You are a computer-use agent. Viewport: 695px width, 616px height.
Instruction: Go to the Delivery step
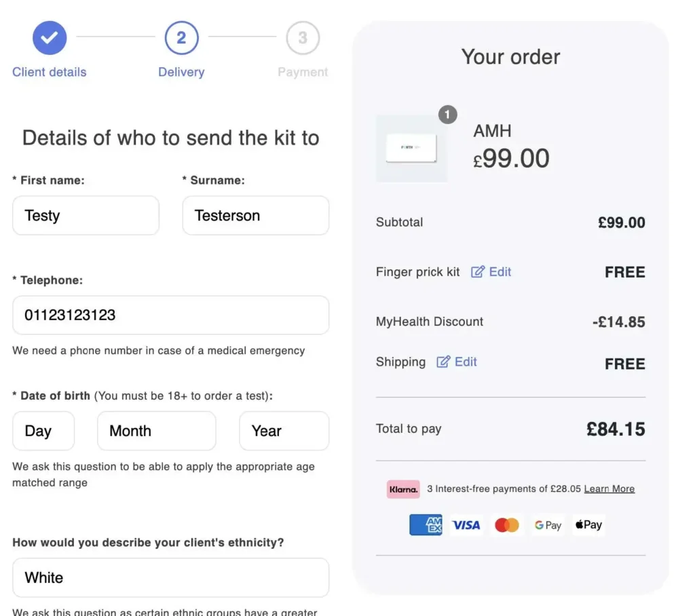coord(181,38)
